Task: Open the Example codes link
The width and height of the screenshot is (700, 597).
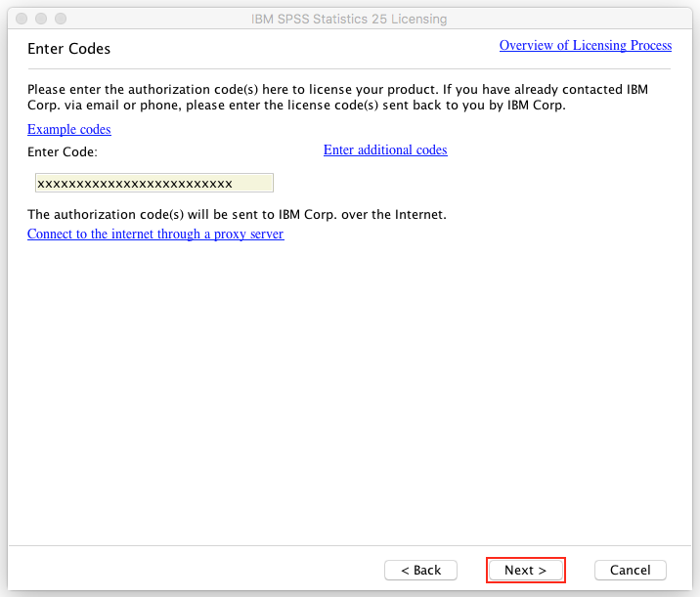Action: [69, 129]
